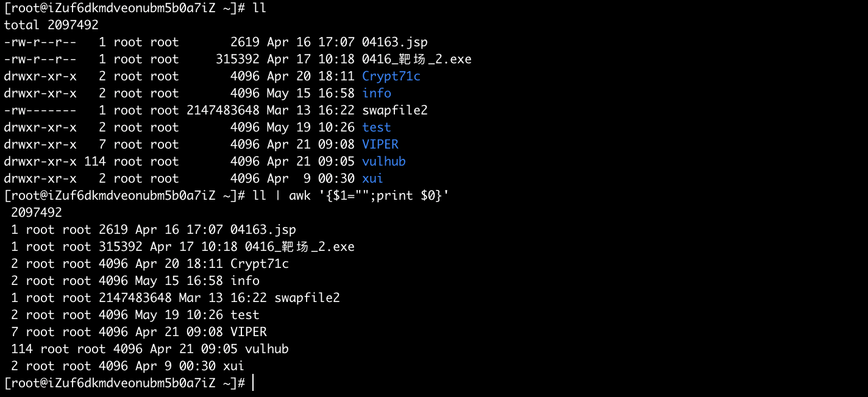
Task: Click the white swapfile2 in awk output
Action: click(307, 298)
